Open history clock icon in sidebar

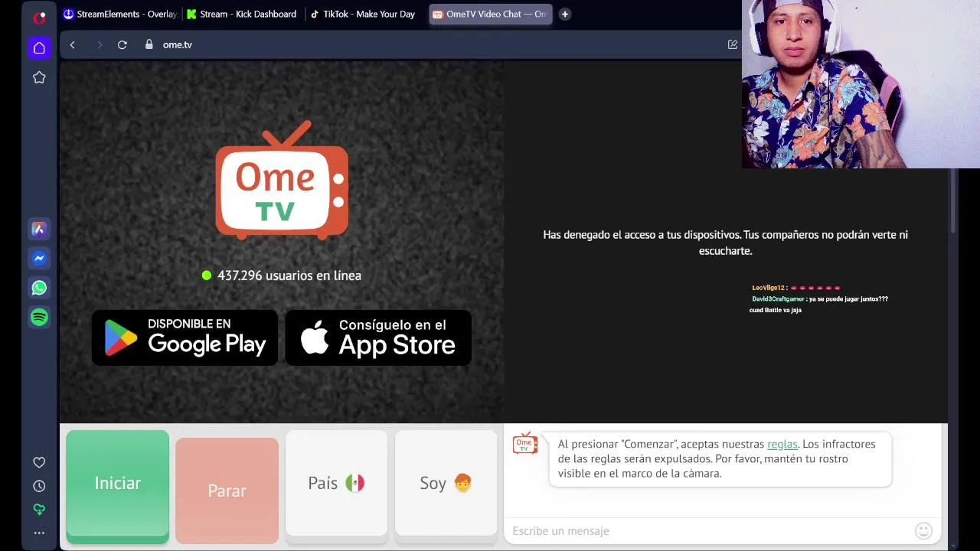(x=39, y=486)
